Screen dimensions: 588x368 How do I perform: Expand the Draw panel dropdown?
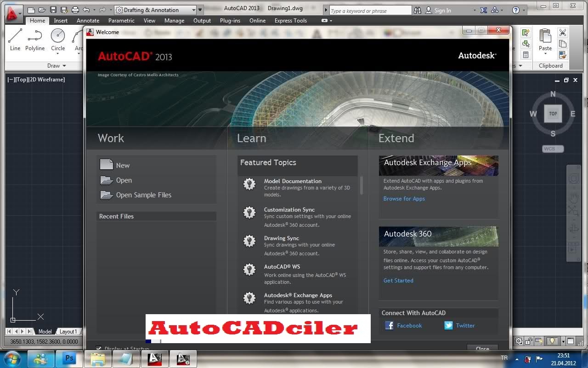click(57, 66)
